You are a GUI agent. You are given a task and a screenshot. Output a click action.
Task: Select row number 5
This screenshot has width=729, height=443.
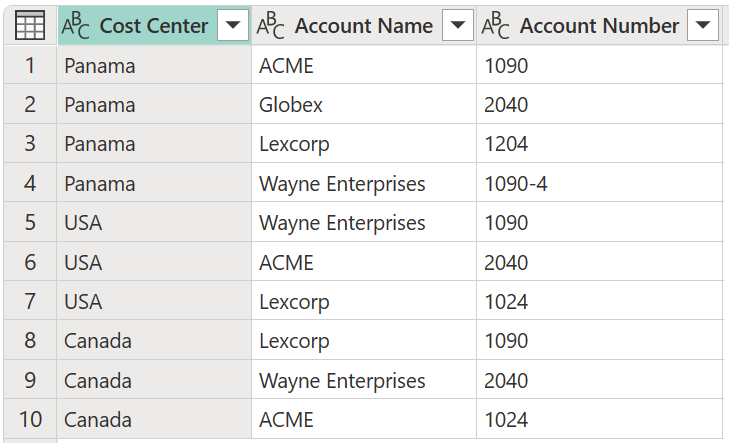point(30,222)
